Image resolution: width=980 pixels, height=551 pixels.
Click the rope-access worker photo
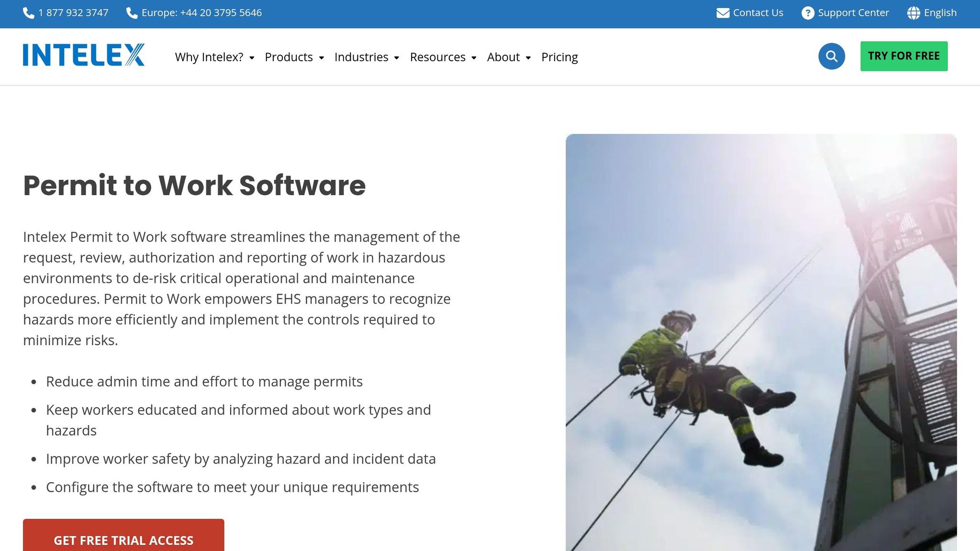pyautogui.click(x=761, y=342)
